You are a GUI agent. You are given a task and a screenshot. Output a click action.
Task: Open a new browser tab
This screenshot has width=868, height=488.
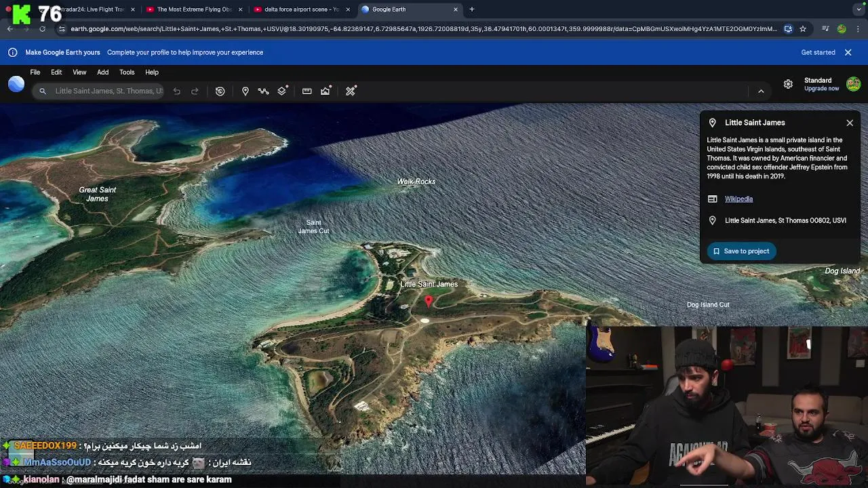click(x=472, y=9)
